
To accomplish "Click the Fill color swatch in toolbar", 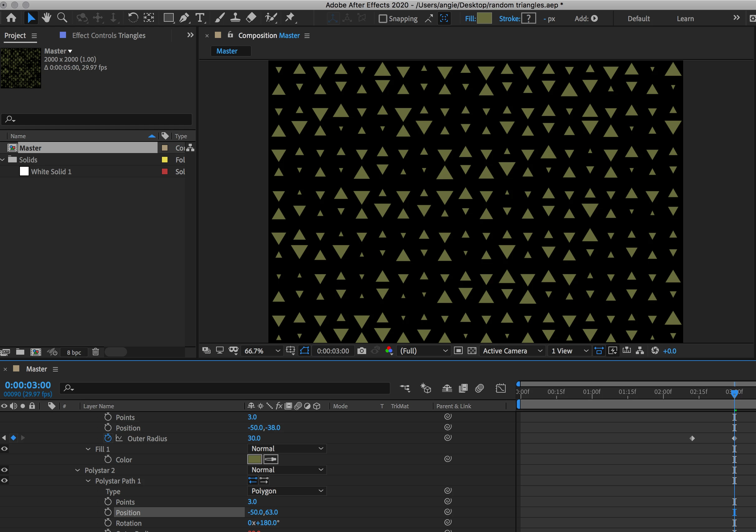I will 484,18.
